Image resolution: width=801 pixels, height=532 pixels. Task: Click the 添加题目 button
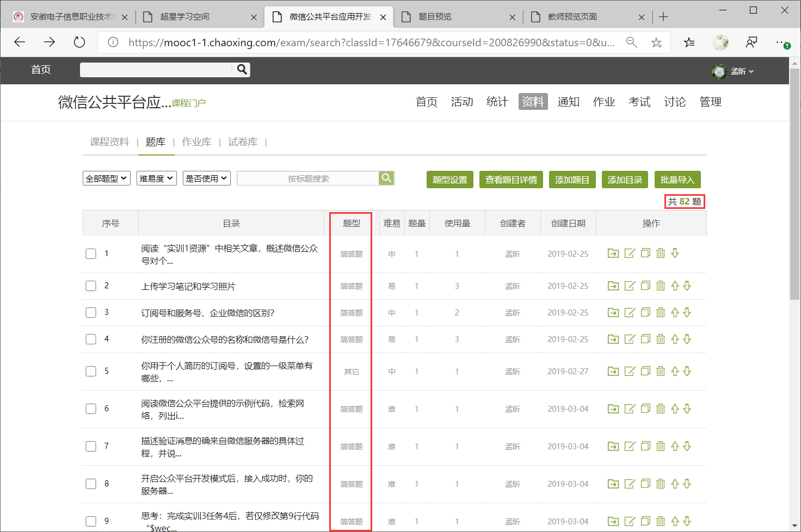(x=572, y=180)
